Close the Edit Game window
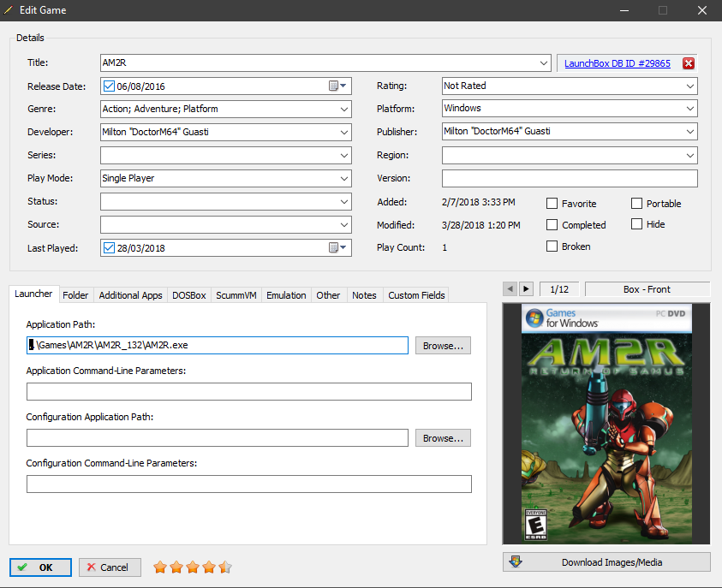Screen dimensions: 722x588 [x=701, y=10]
